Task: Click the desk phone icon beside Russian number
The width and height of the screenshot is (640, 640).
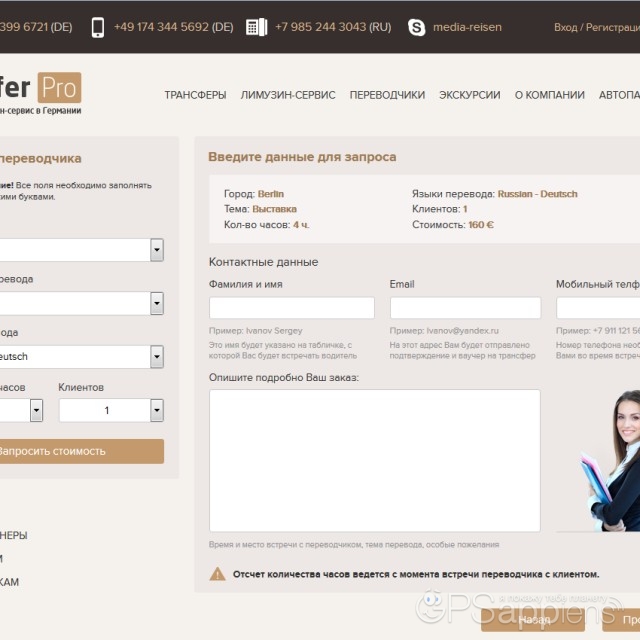Action: coord(256,27)
